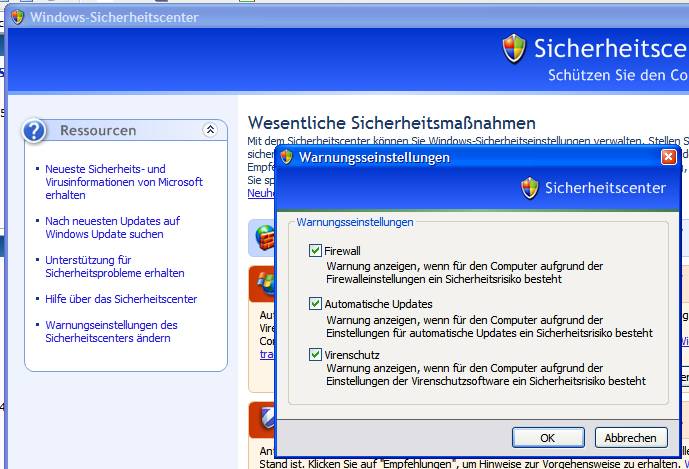Click the Automatische Updates Windows flag icon
Screen dimensions: 689x469
point(266,282)
